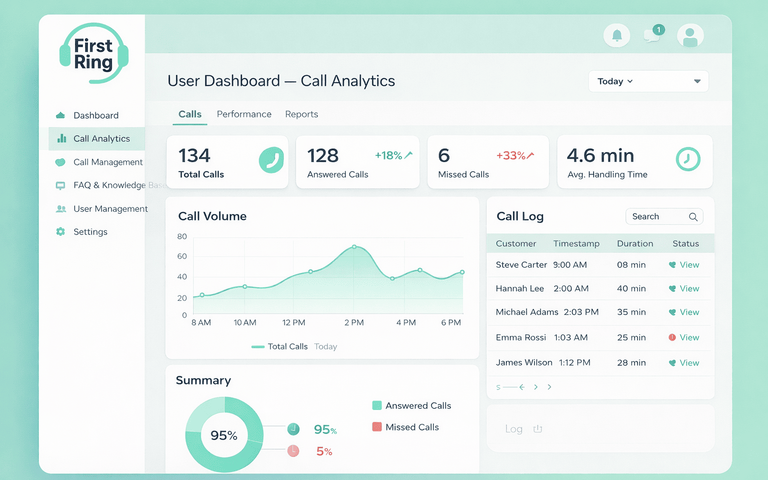Open Call Management in the sidebar
This screenshot has width=768, height=480.
(x=107, y=162)
